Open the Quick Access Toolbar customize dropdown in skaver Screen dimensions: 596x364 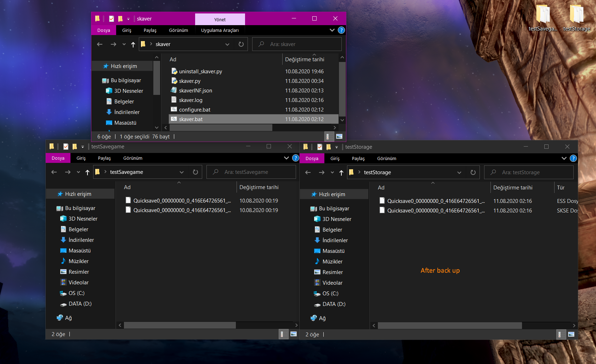(128, 19)
